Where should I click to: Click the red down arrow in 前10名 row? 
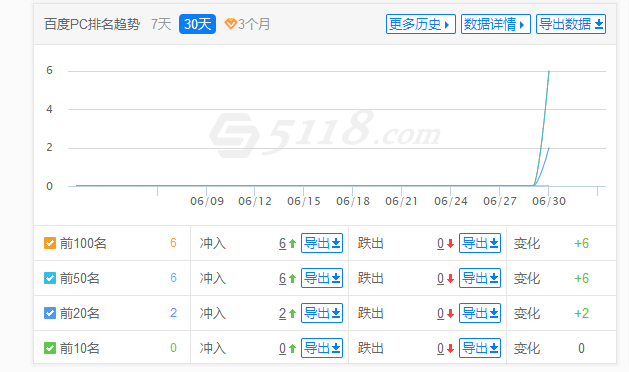click(450, 348)
